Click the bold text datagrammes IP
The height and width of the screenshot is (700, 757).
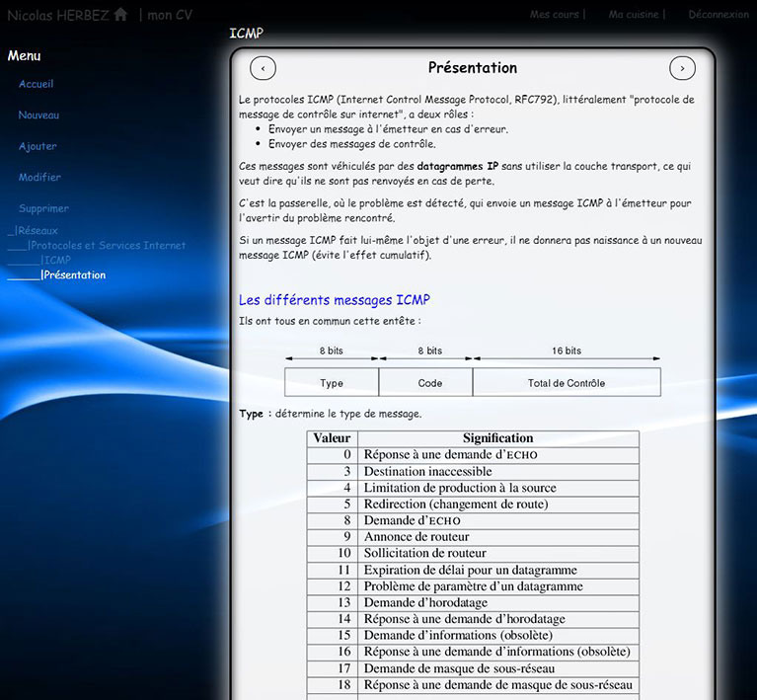[x=458, y=166]
